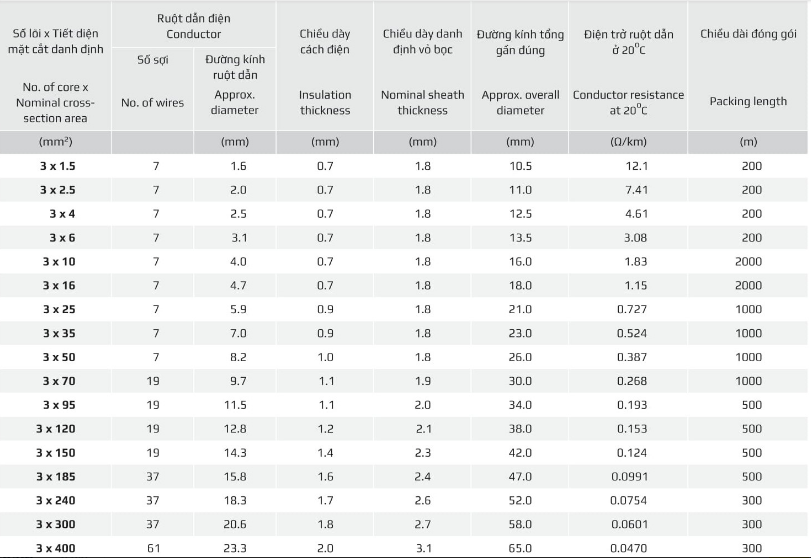Select the 61 wires cell
This screenshot has width=811, height=558.
click(157, 548)
